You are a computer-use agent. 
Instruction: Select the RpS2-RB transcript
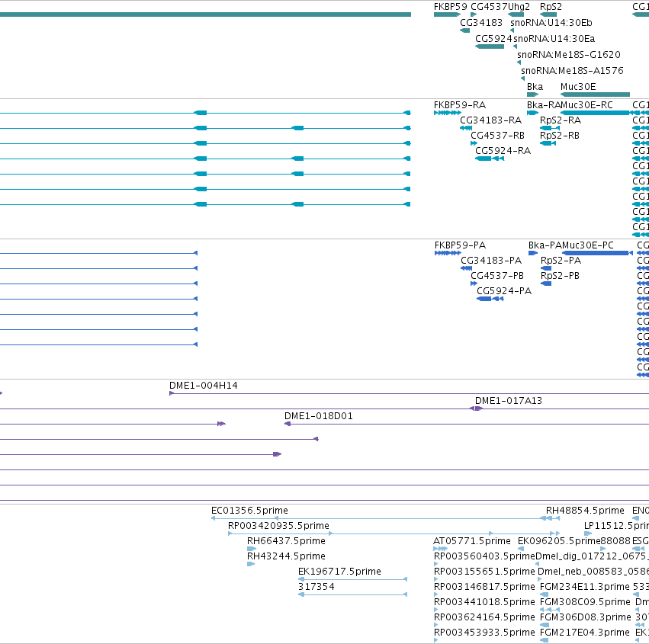click(x=548, y=143)
